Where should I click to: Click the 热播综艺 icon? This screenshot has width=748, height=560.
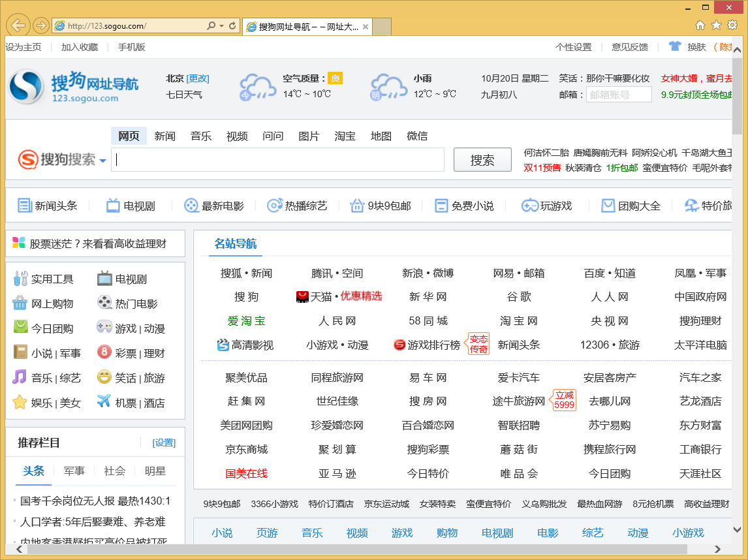(274, 206)
